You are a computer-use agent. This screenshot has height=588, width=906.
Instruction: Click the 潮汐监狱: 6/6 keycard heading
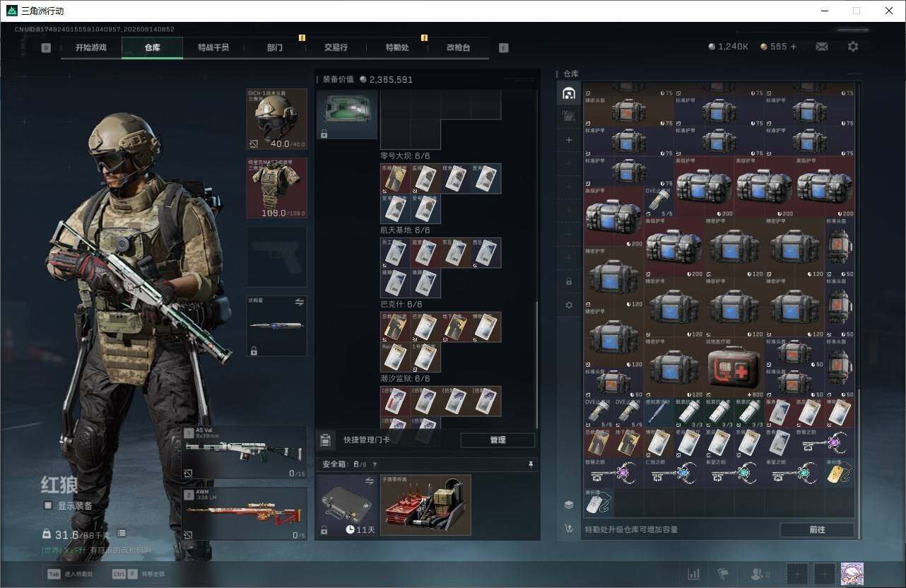(405, 378)
